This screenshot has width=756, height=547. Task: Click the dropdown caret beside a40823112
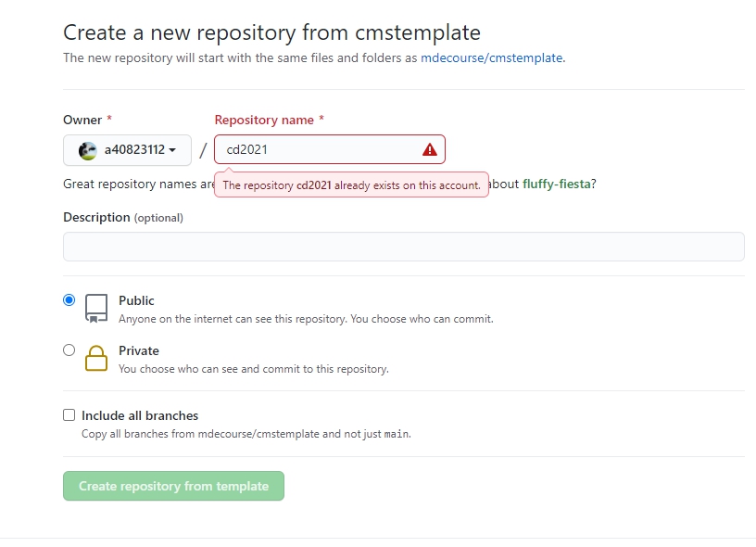pos(172,150)
